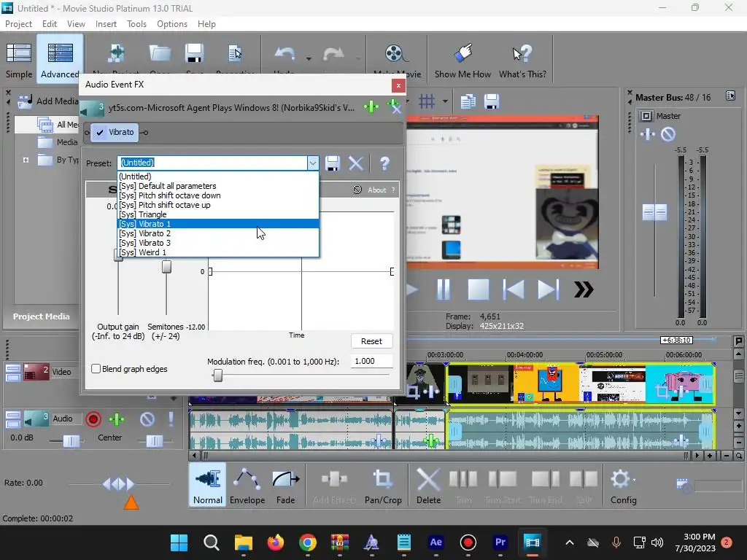
Task: Click the Make Movie film reel icon
Action: [x=396, y=53]
